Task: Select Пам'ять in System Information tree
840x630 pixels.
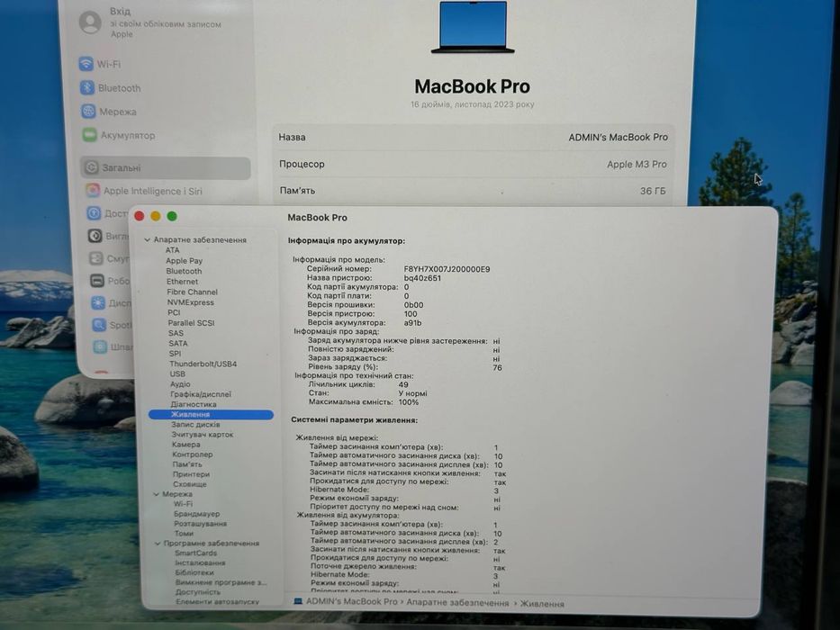Action: tap(187, 464)
